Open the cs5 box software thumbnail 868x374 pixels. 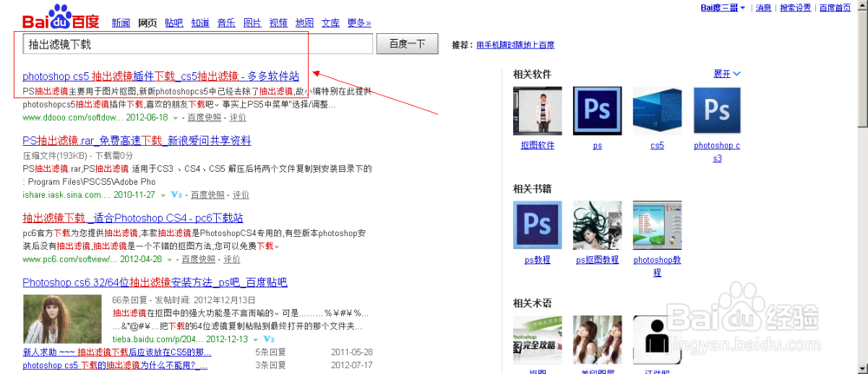click(656, 111)
